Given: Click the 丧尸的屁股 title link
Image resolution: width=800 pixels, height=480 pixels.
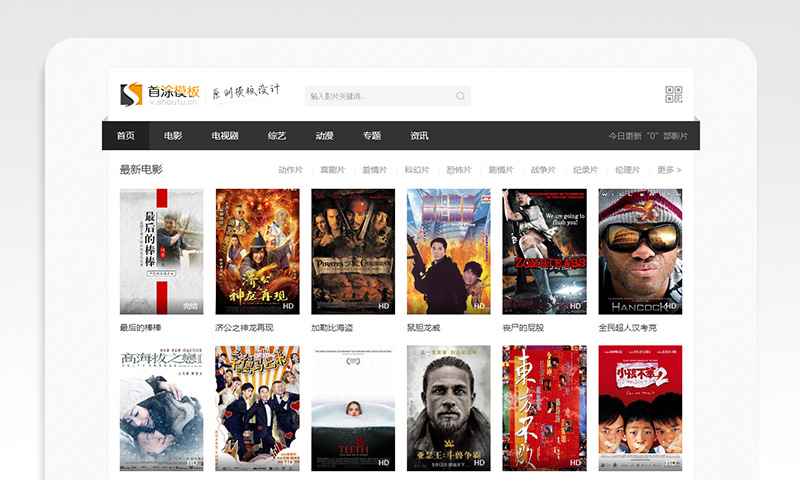Looking at the screenshot, I should coord(523,328).
